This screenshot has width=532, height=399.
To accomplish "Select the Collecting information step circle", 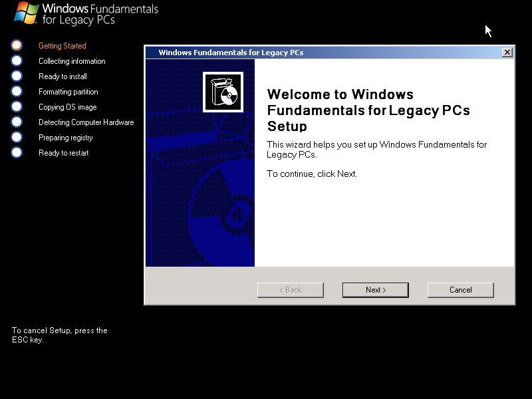I will pos(17,61).
